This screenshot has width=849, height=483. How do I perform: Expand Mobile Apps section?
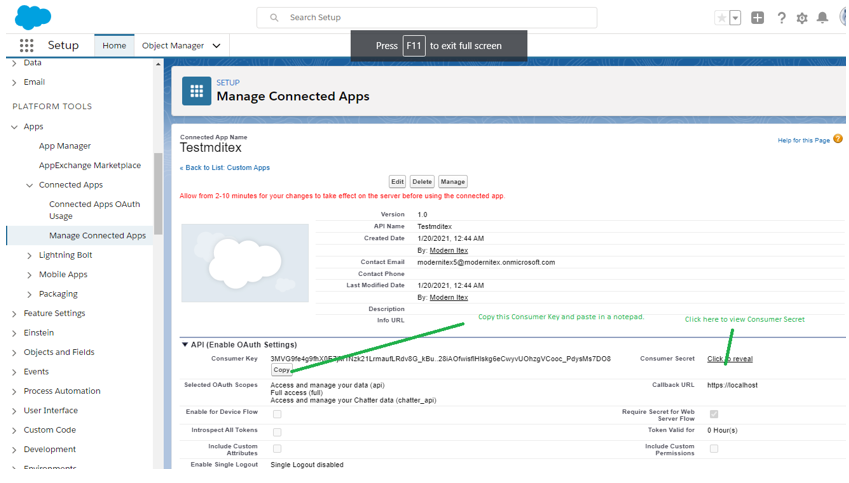point(29,275)
